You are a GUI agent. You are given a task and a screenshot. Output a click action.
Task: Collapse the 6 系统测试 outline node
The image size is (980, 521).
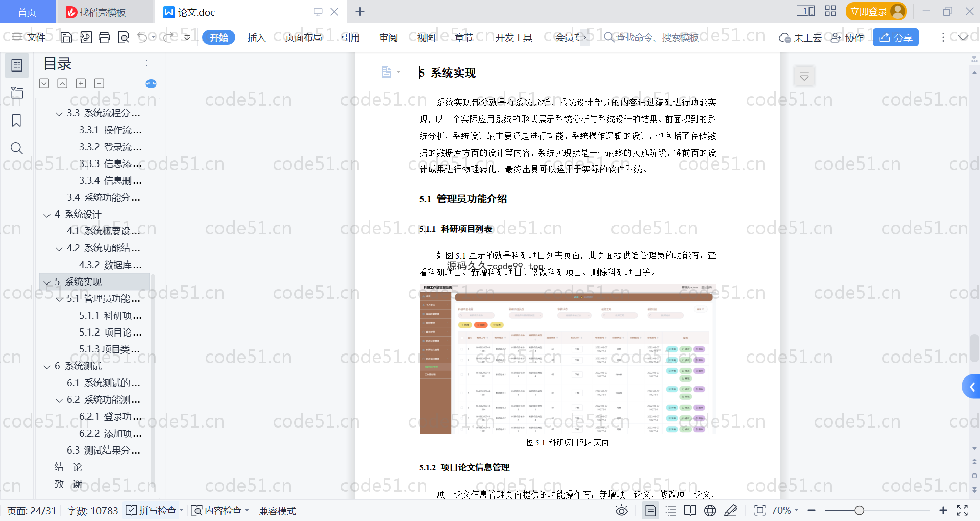coord(47,367)
